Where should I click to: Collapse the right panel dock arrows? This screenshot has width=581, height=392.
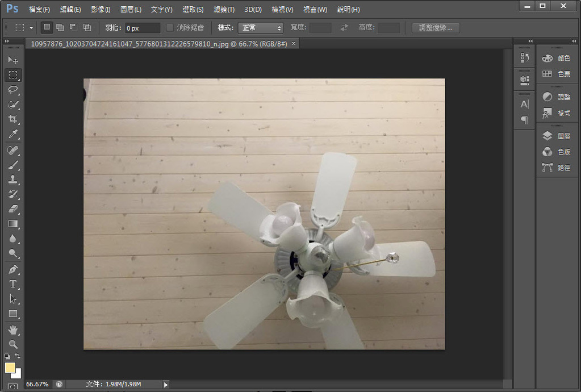click(x=574, y=41)
